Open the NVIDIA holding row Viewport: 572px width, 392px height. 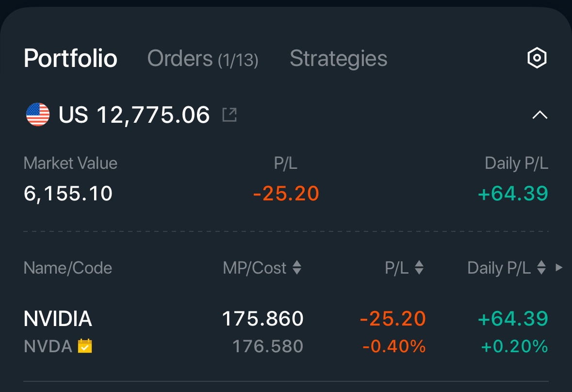point(286,332)
